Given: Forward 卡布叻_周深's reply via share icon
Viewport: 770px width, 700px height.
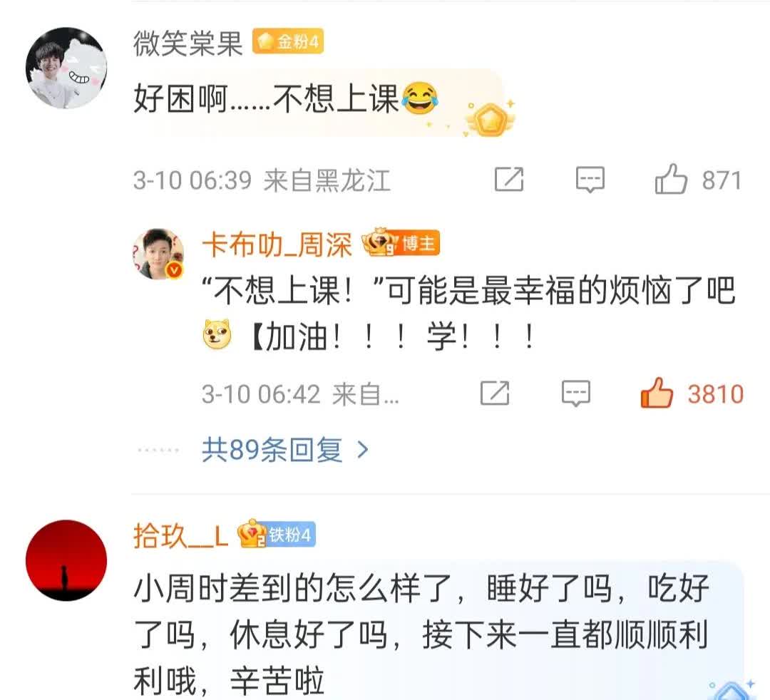Looking at the screenshot, I should coord(495,393).
